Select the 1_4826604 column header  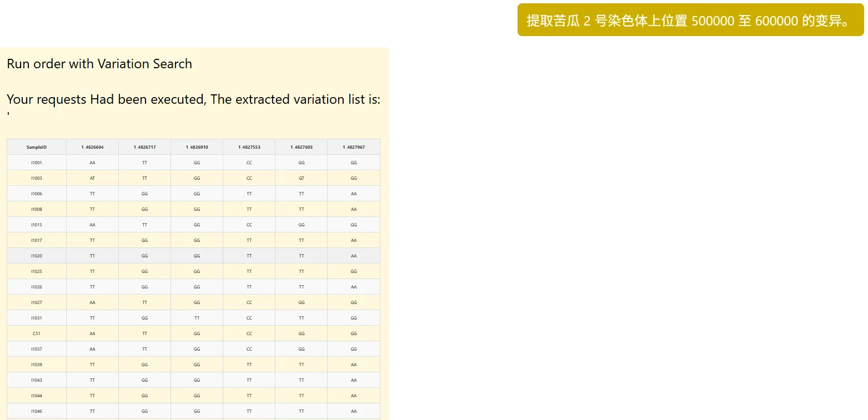(92, 147)
